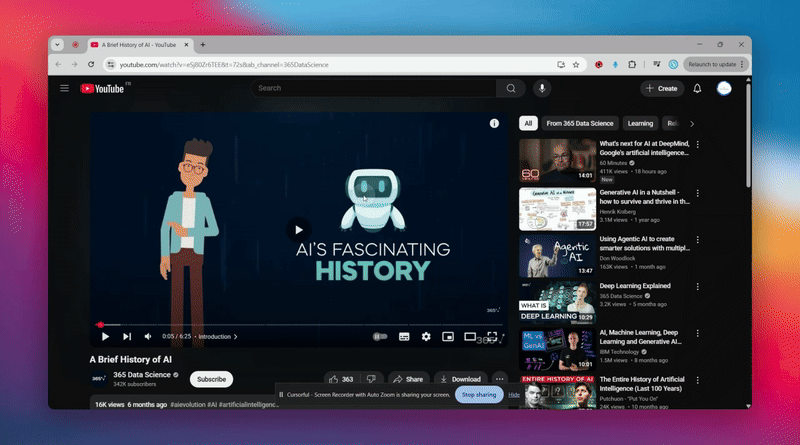Viewport: 800px width, 445px height.
Task: Open Generative AI in a Nutshell thumbnail
Action: pyautogui.click(x=557, y=209)
